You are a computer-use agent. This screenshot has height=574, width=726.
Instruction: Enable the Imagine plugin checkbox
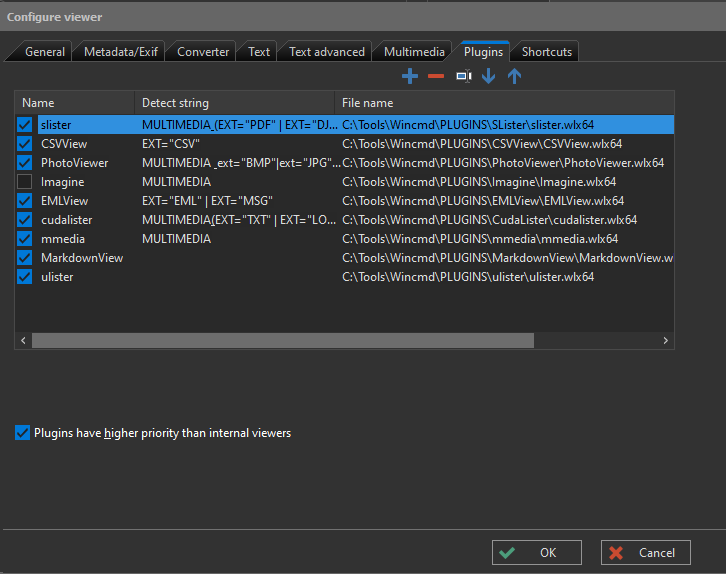pos(25,181)
